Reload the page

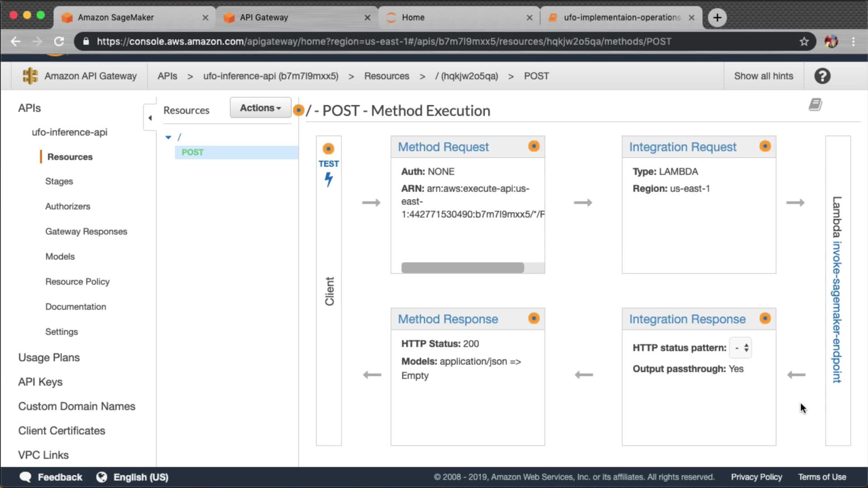pos(59,42)
